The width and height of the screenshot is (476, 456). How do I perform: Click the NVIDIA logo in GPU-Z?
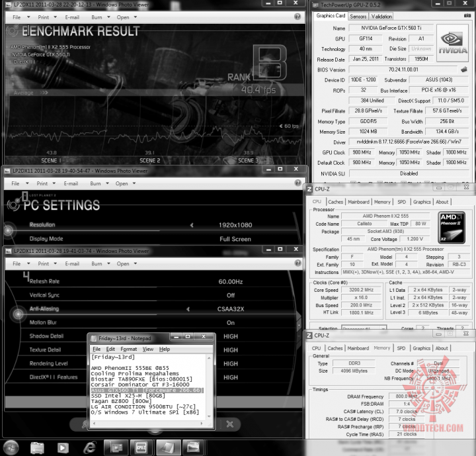(x=453, y=43)
